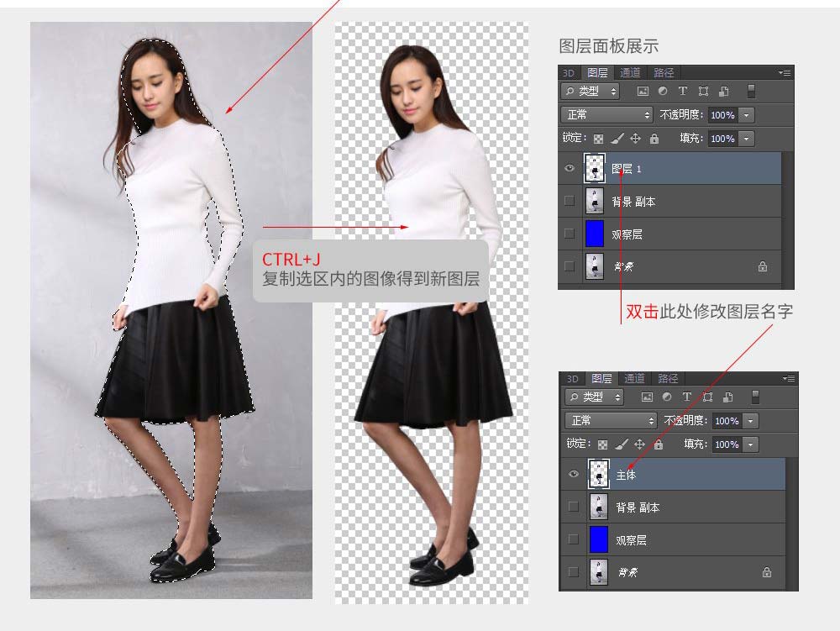Viewport: 840px width, 631px height.
Task: Select the 图层 1 layer name
Action: [x=627, y=169]
